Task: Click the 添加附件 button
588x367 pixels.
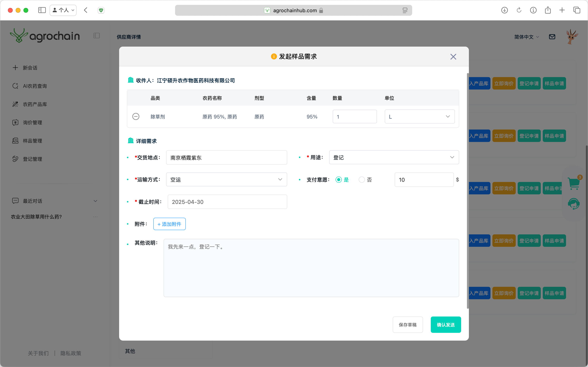Action: 169,224
